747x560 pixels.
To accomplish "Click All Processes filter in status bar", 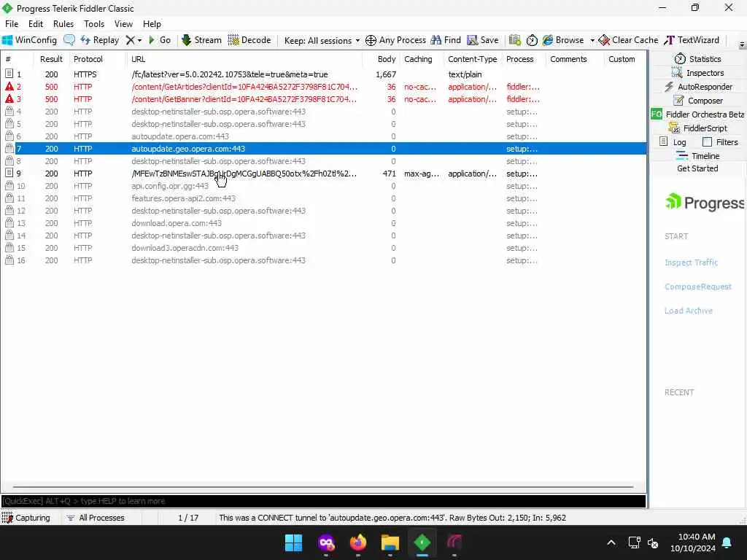I will (x=96, y=518).
